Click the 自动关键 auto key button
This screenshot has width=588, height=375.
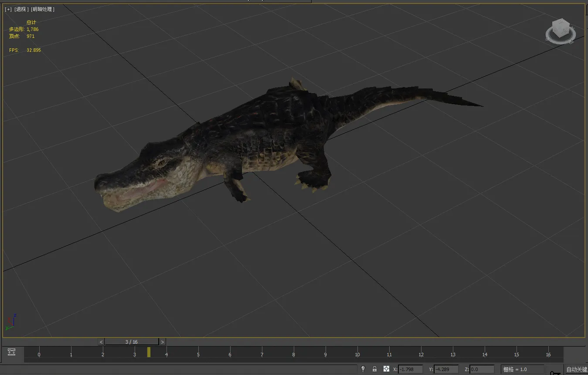tap(576, 369)
